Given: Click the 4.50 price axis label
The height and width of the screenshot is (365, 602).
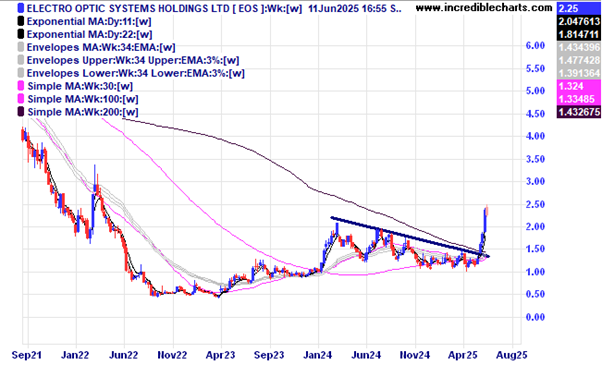Looking at the screenshot, I should tap(536, 114).
